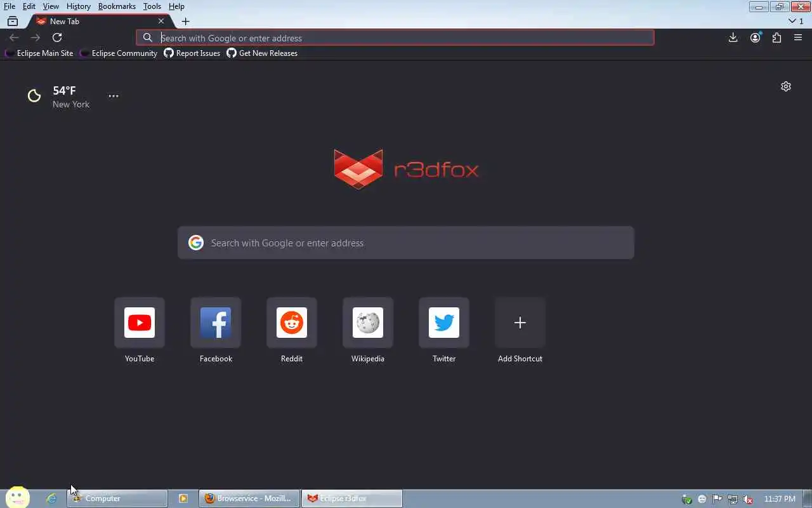Open Report Issues bookmark
The image size is (812, 508).
[192, 53]
